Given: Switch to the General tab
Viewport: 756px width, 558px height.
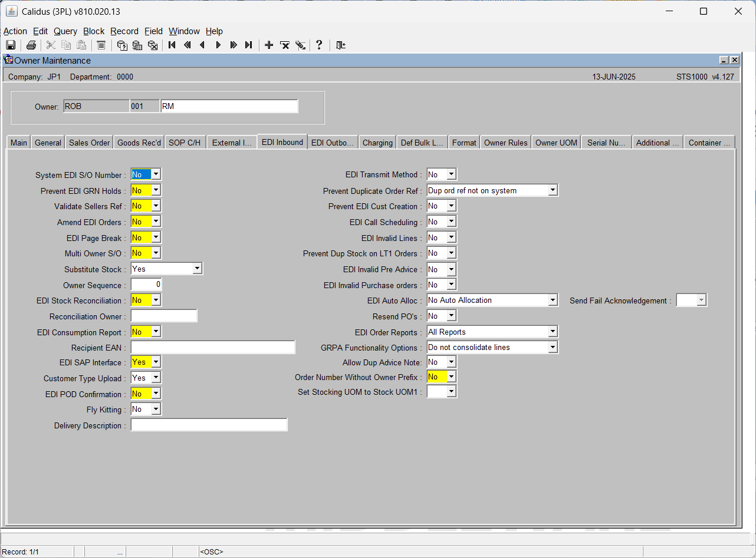Looking at the screenshot, I should coord(48,143).
